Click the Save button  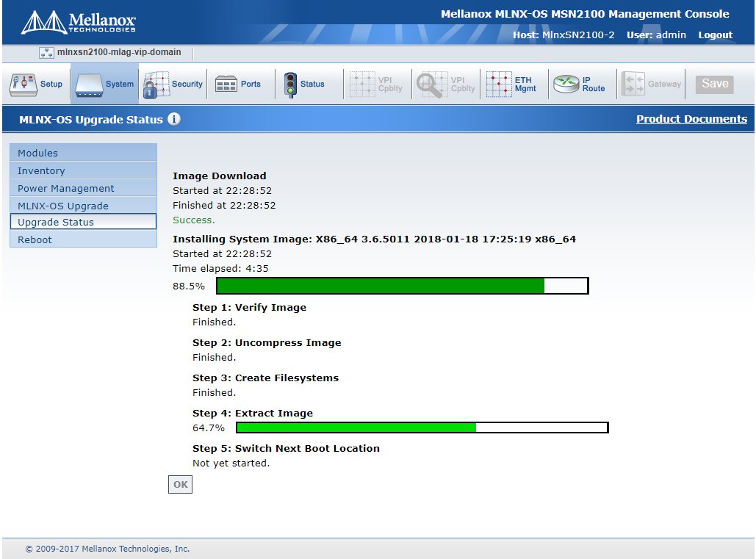click(x=715, y=84)
